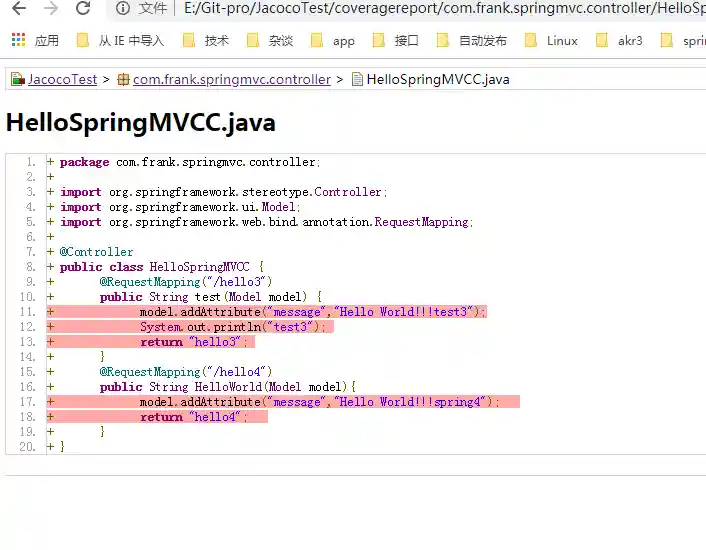
Task: Click the package icon before com.frank.springmvc.controller
Action: point(123,79)
